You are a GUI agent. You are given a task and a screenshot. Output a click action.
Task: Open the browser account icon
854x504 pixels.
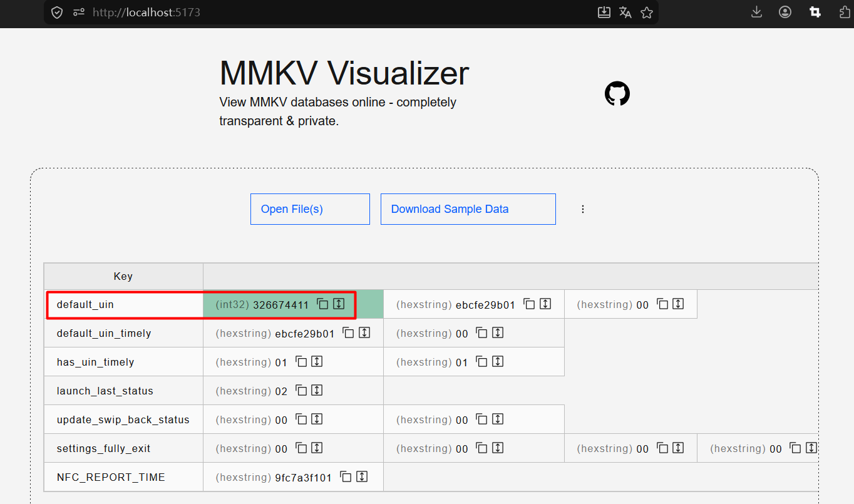tap(785, 12)
